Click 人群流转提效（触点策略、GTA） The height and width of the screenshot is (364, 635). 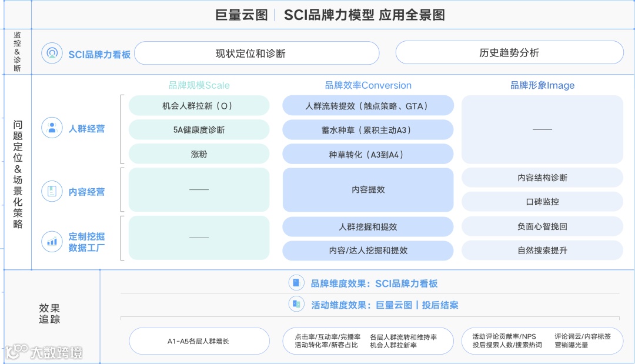(368, 106)
